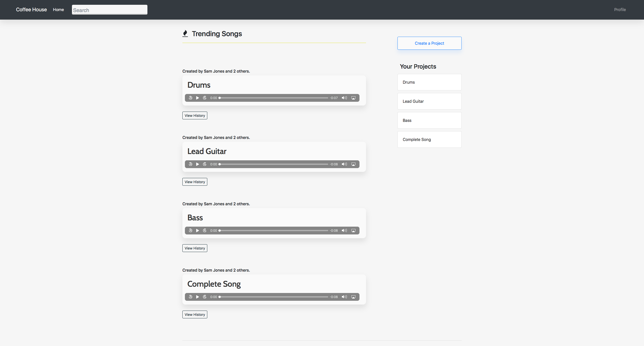
Task: View History for the Bass song
Action: click(195, 248)
